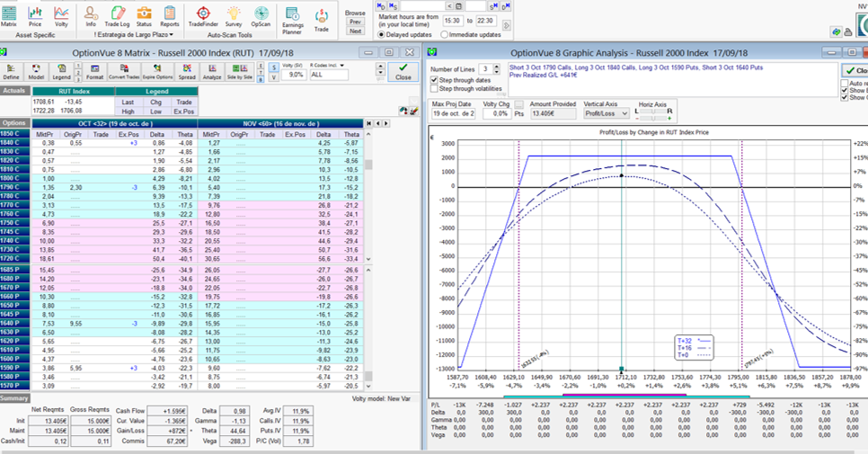The height and width of the screenshot is (454, 868).
Task: Click the Volty Chg value field
Action: (497, 113)
